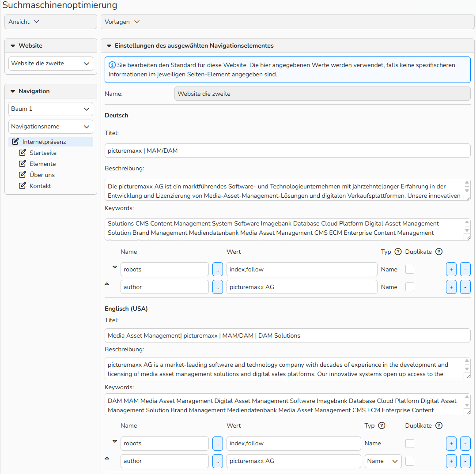Image resolution: width=476 pixels, height=474 pixels.
Task: Open name picker for Englisch robots row
Action: coord(218,444)
